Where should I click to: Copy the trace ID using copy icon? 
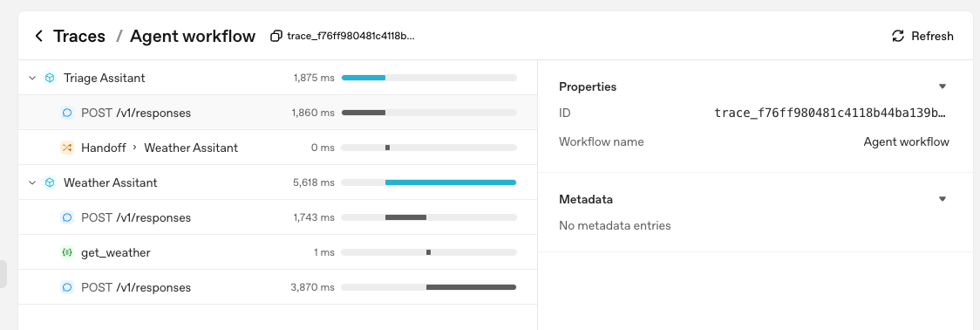276,37
